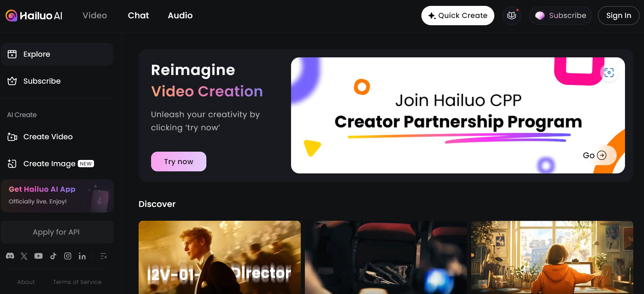Open the TikTok social icon
Screen dimensions: 644x294
[53, 256]
